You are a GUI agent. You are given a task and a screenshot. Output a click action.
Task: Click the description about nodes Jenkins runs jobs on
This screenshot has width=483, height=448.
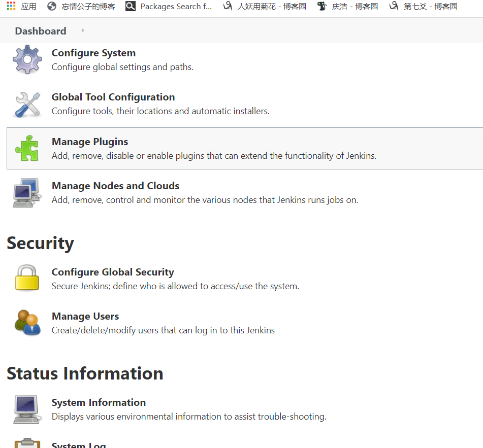coord(205,200)
